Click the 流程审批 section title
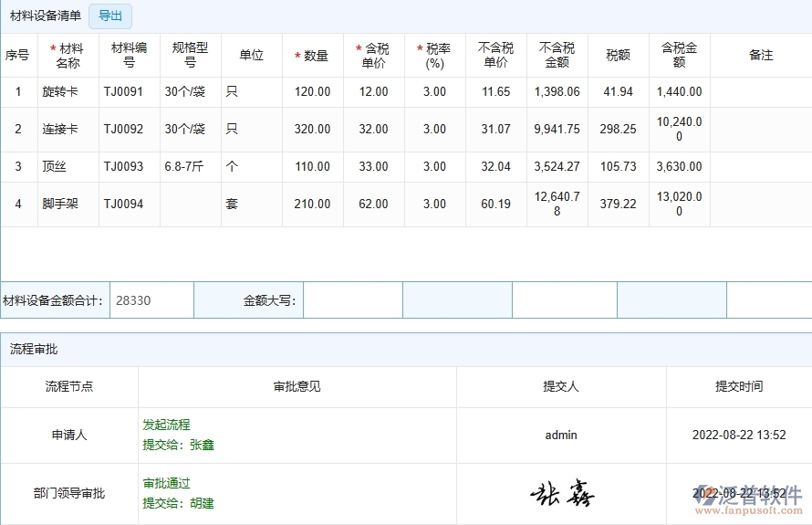Viewport: 812px width, 525px height. pyautogui.click(x=34, y=350)
